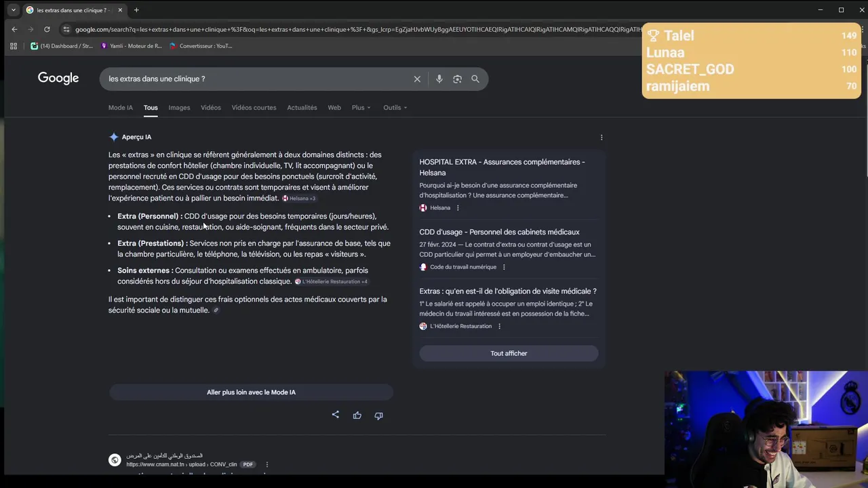Open HOSPITAL EXTRA Helsana result
The height and width of the screenshot is (488, 868).
tap(502, 167)
